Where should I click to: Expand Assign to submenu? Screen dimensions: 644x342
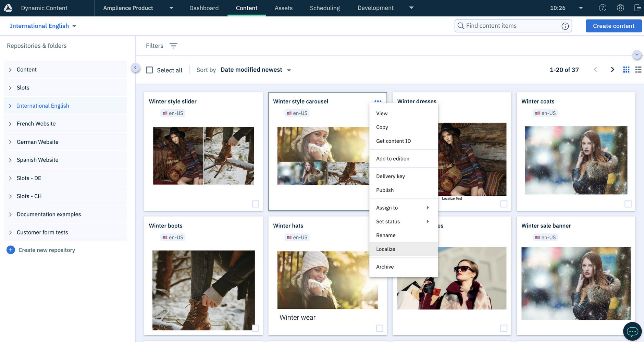tap(404, 208)
